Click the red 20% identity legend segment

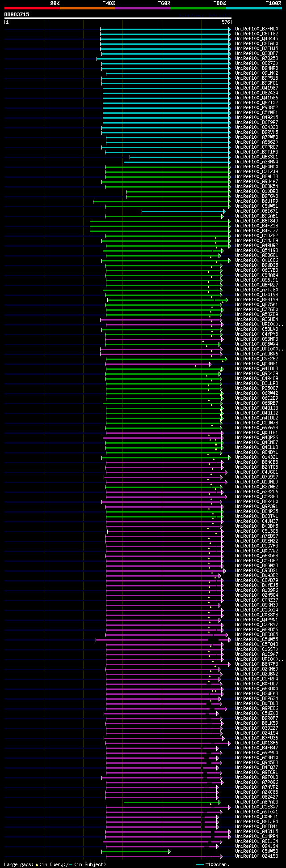click(x=32, y=8)
